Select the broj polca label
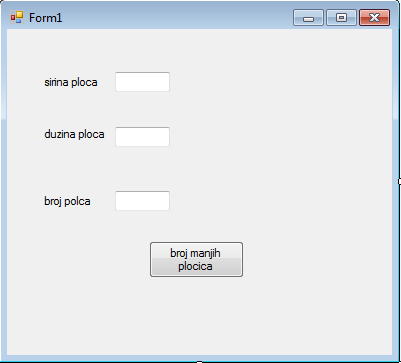 tap(67, 201)
